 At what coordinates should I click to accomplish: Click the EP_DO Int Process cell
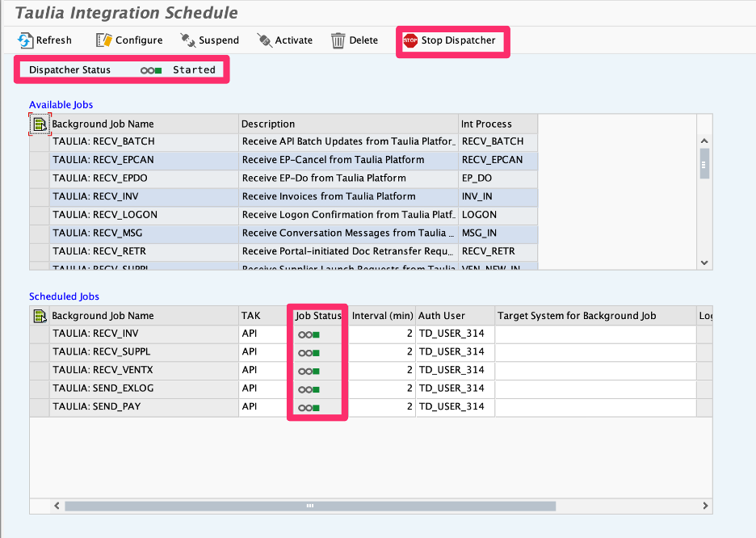pos(498,179)
